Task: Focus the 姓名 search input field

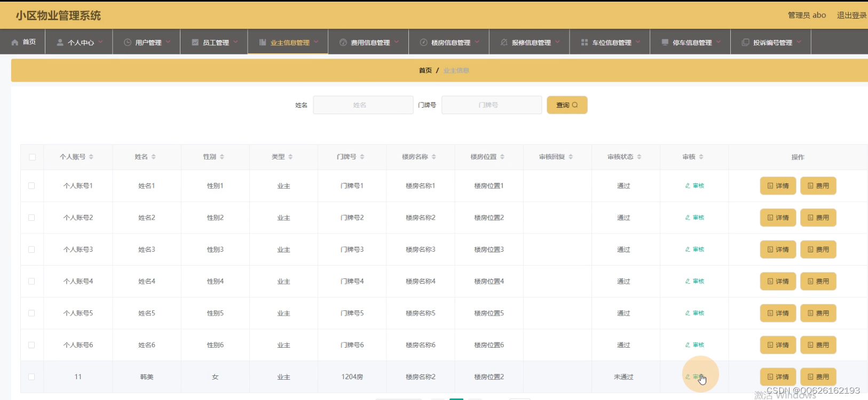Action: pyautogui.click(x=363, y=105)
